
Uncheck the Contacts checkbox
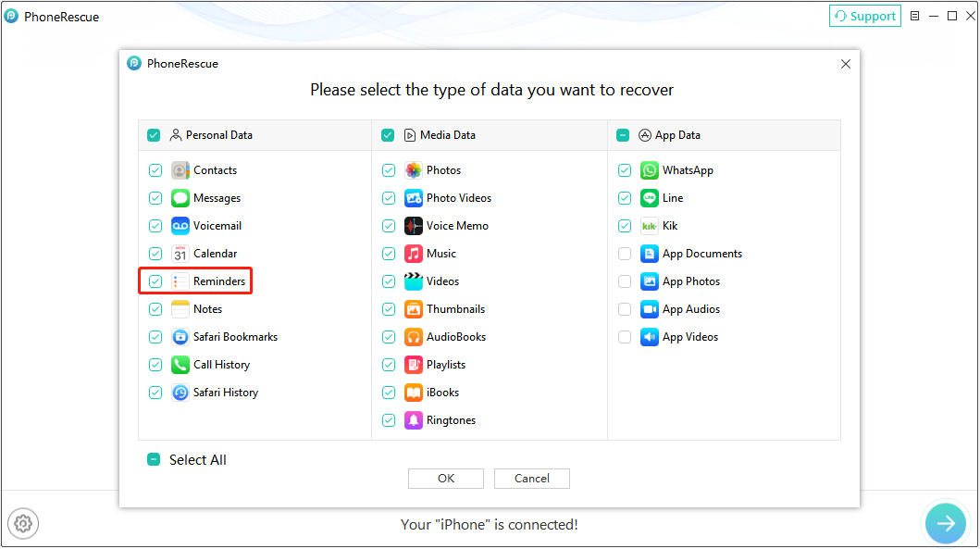click(155, 170)
